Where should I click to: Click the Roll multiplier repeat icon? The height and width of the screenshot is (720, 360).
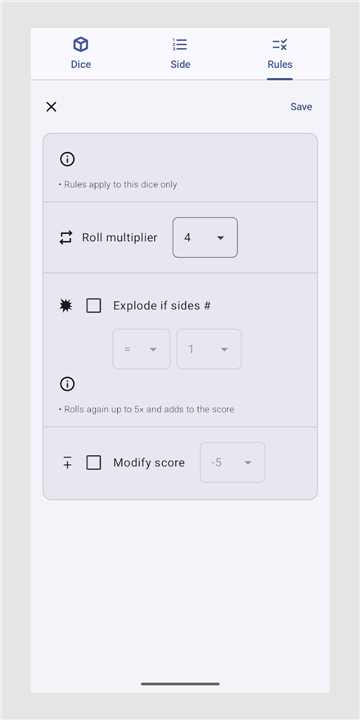coord(66,237)
